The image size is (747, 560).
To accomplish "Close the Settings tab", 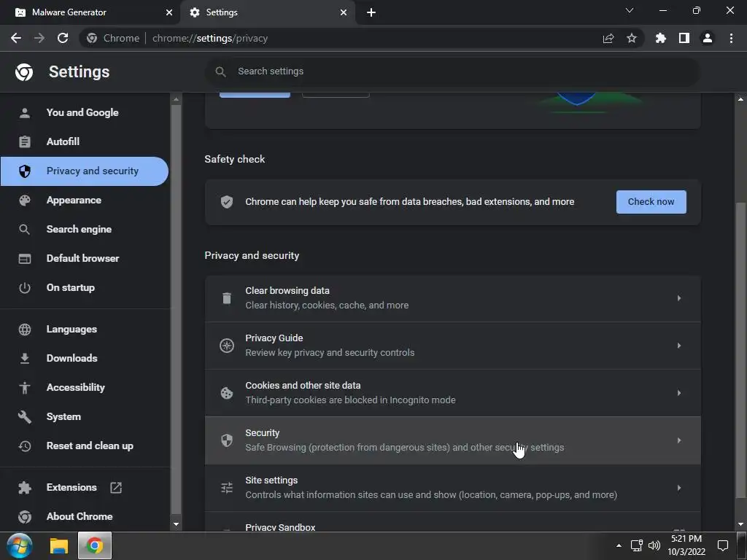I will [344, 12].
